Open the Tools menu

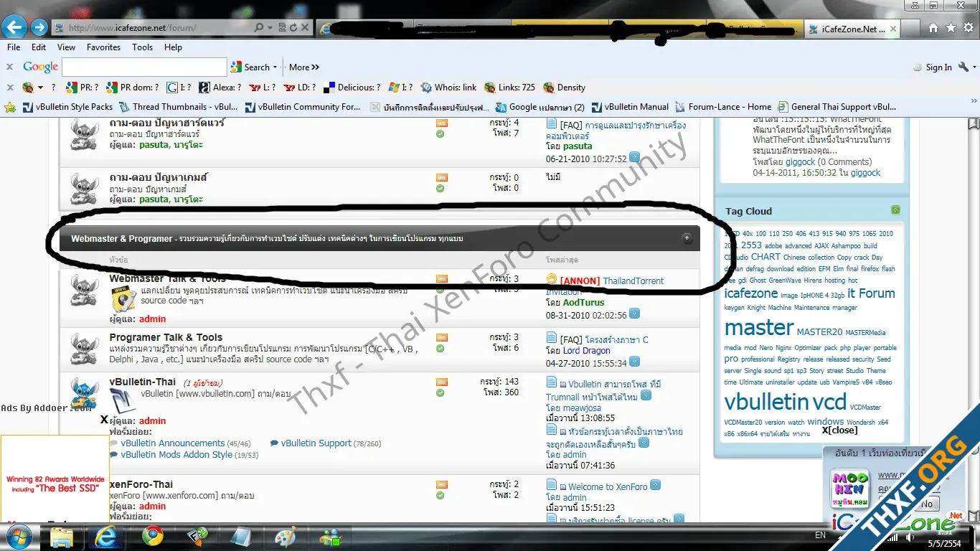click(142, 47)
